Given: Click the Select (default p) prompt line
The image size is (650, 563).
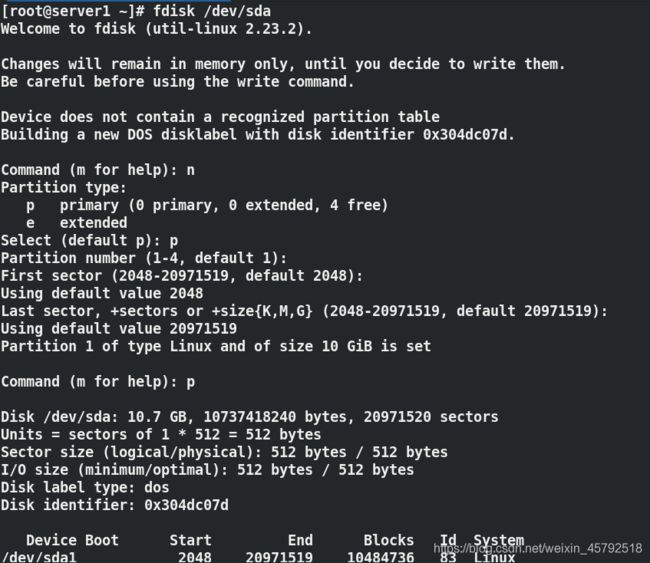Looking at the screenshot, I should point(90,240).
